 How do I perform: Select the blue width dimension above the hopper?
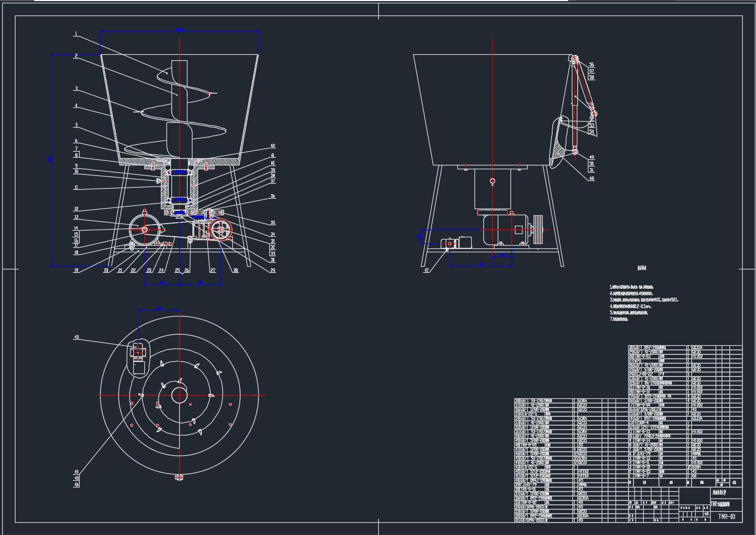(179, 30)
